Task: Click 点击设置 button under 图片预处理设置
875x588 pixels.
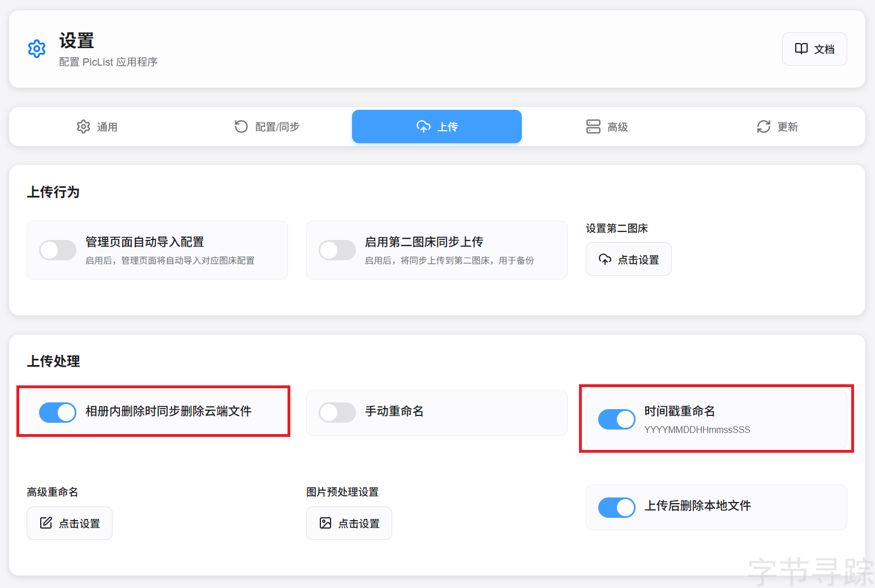Action: pos(349,523)
